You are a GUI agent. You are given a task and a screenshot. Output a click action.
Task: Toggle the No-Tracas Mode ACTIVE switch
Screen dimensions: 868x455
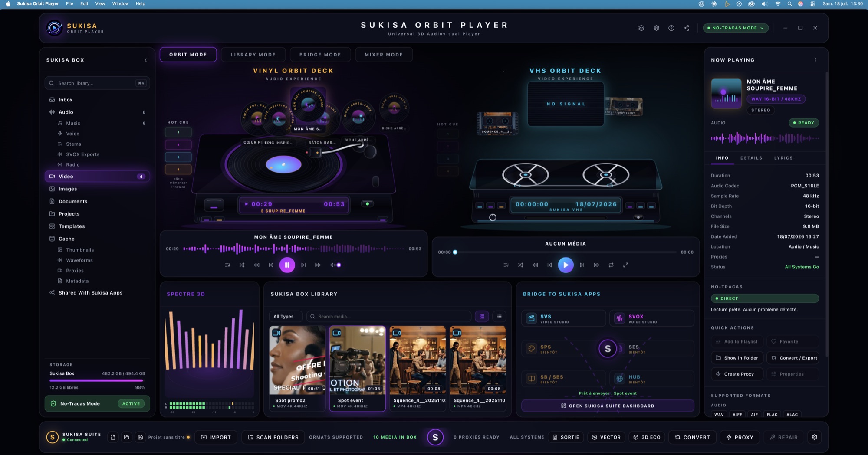click(131, 404)
